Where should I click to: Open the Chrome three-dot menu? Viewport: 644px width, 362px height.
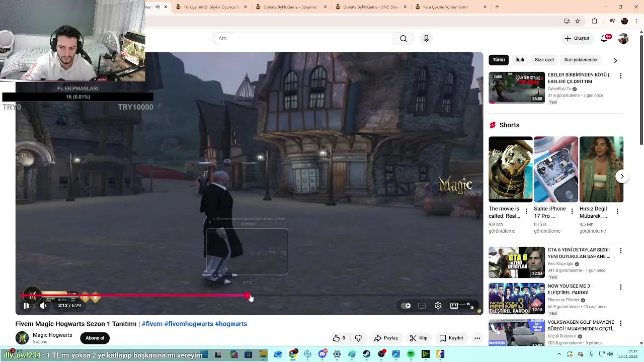tap(637, 21)
